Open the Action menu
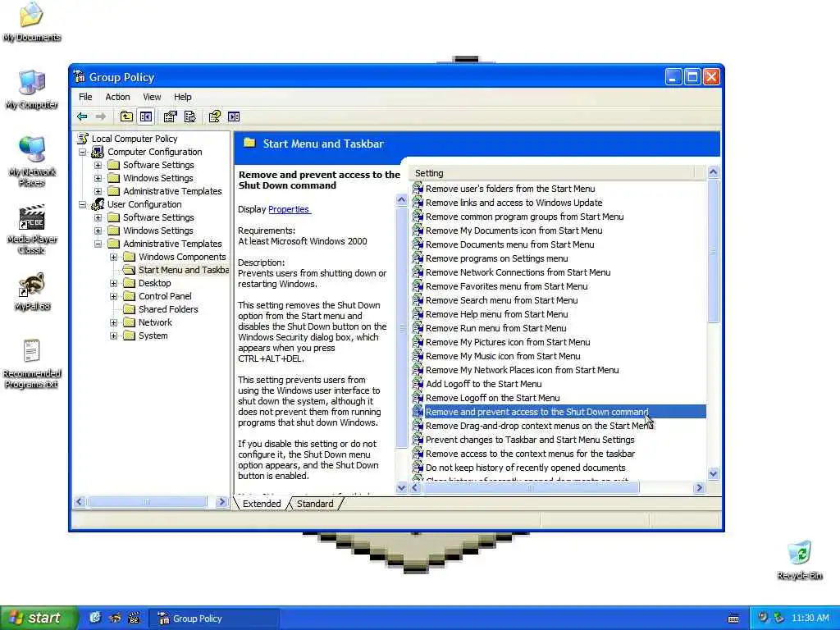Image resolution: width=840 pixels, height=630 pixels. (x=117, y=97)
